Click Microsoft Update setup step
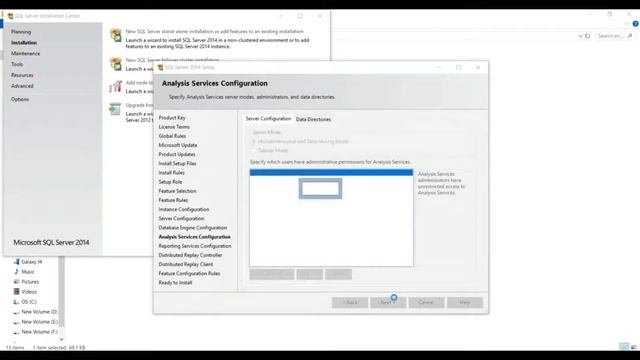The width and height of the screenshot is (640, 360). point(178,145)
